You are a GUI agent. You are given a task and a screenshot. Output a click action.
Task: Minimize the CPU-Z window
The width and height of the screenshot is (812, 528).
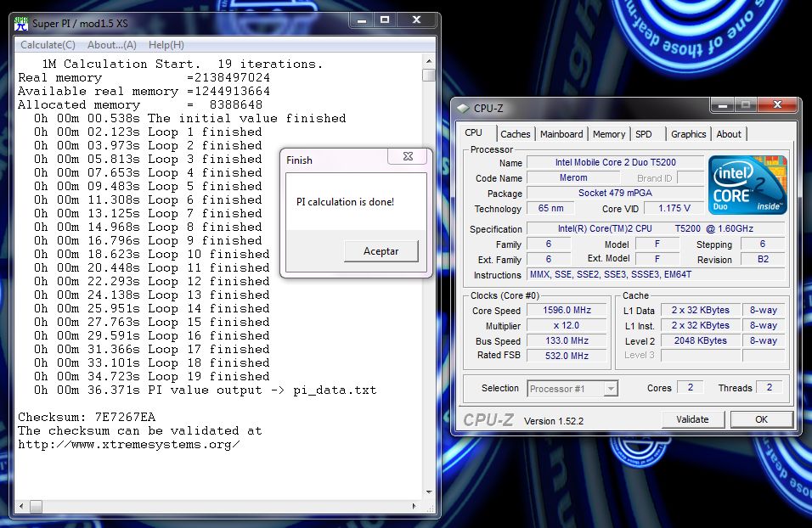pyautogui.click(x=723, y=105)
